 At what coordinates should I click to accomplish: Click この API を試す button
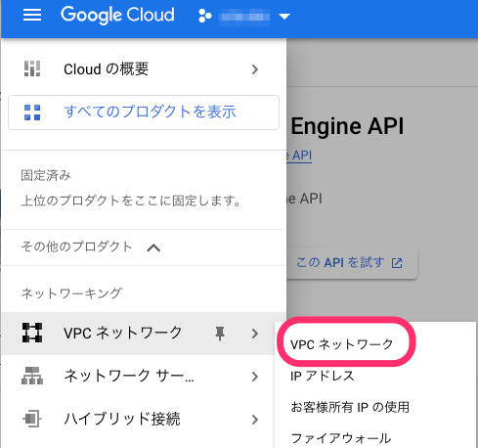point(352,263)
